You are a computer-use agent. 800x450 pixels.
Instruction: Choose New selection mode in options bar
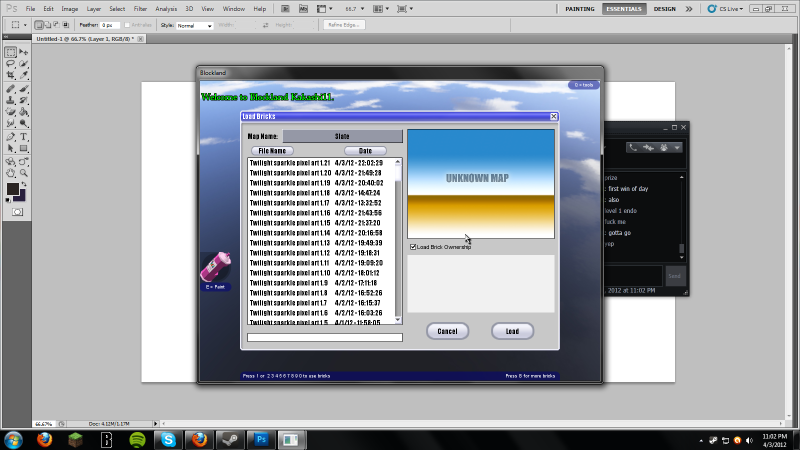click(39, 25)
